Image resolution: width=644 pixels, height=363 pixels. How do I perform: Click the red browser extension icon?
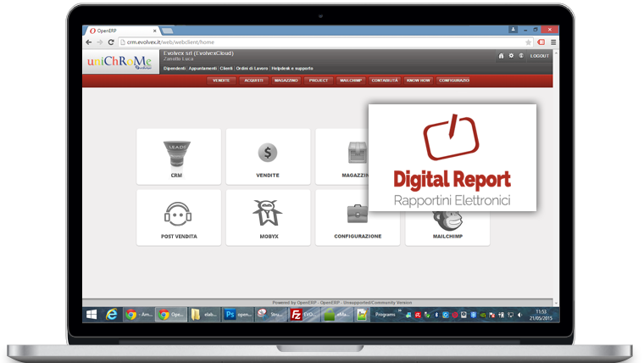click(x=541, y=42)
